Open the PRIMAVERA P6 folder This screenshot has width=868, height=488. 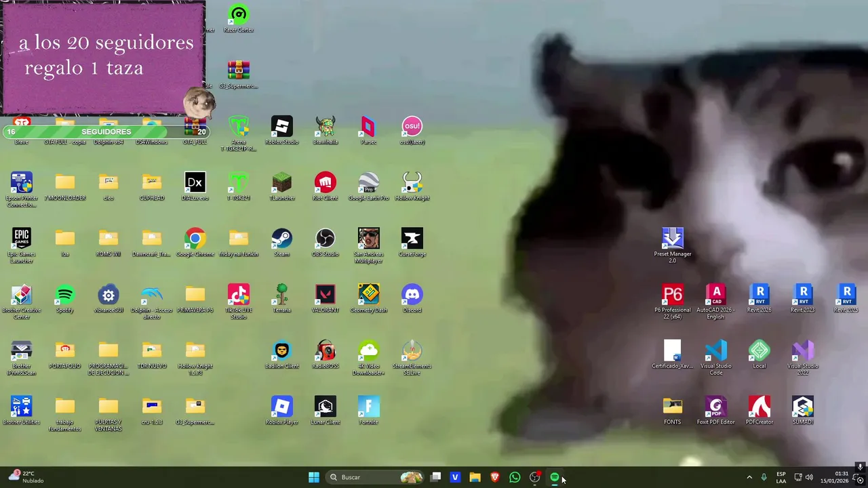(195, 300)
